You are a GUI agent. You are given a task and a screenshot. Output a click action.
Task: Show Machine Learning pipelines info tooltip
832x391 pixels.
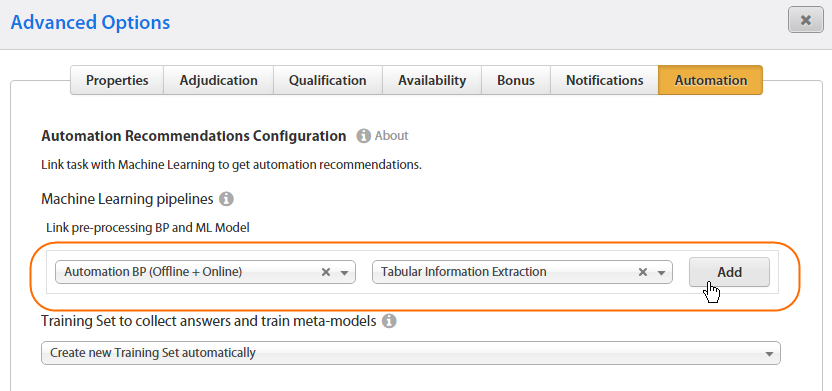pos(226,199)
